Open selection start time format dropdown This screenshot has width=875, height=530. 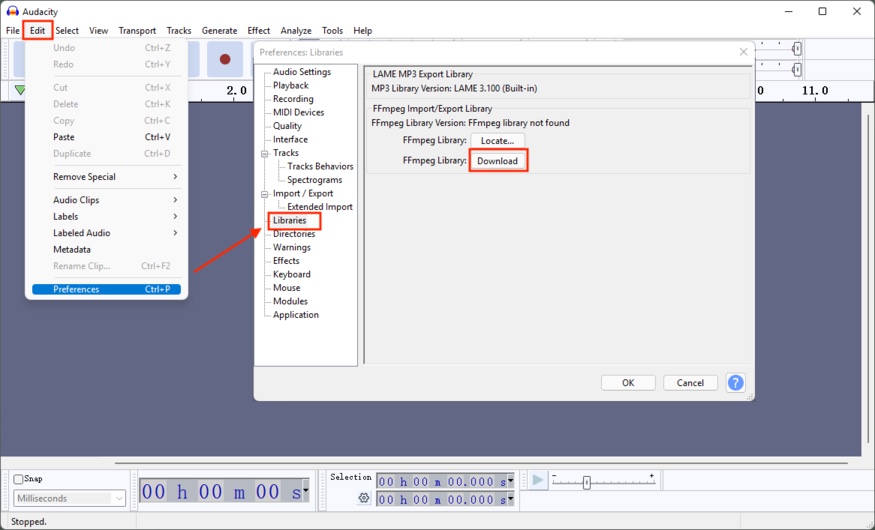pyautogui.click(x=510, y=481)
